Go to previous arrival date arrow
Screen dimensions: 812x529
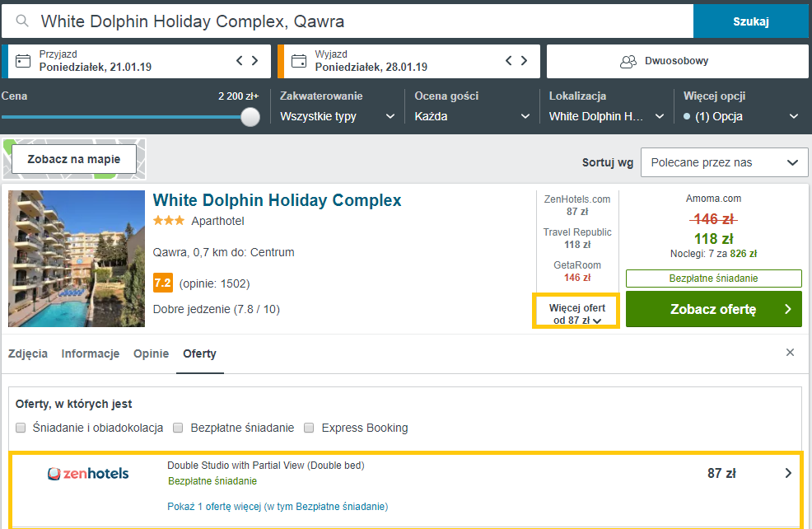tap(240, 61)
